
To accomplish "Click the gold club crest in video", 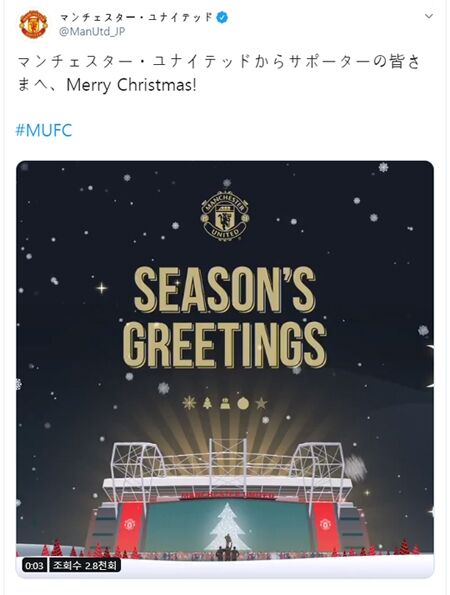I will [225, 215].
